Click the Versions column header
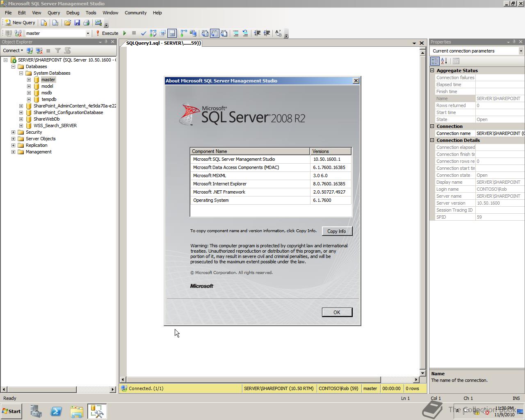 pos(331,151)
